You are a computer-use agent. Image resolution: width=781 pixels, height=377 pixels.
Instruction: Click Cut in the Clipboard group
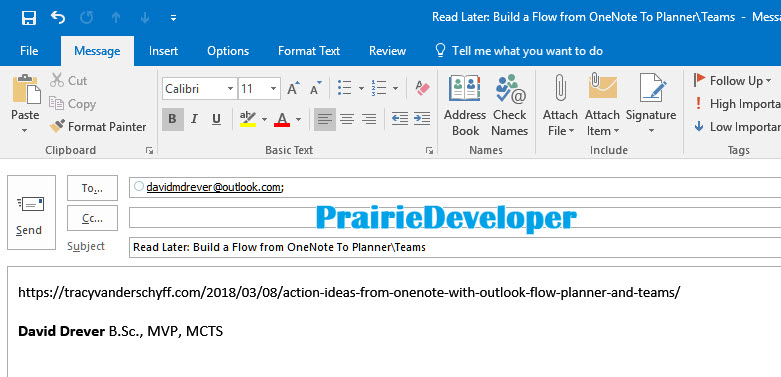(69, 81)
